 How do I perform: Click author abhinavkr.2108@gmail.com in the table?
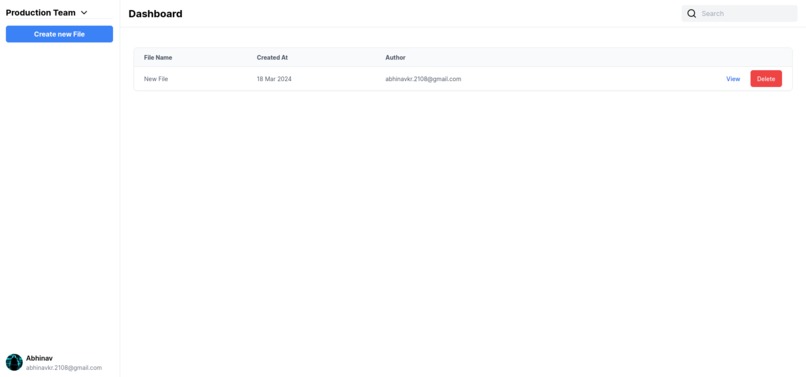423,79
